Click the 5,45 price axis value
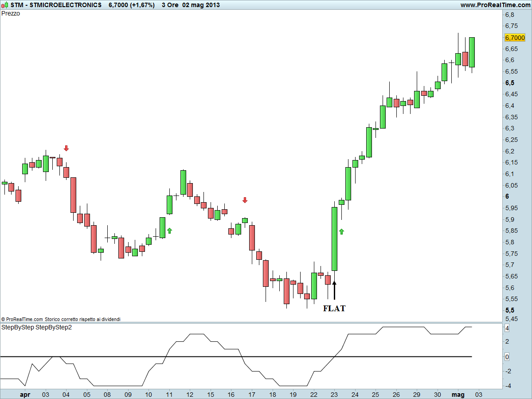This screenshot has width=532, height=399. (x=511, y=319)
